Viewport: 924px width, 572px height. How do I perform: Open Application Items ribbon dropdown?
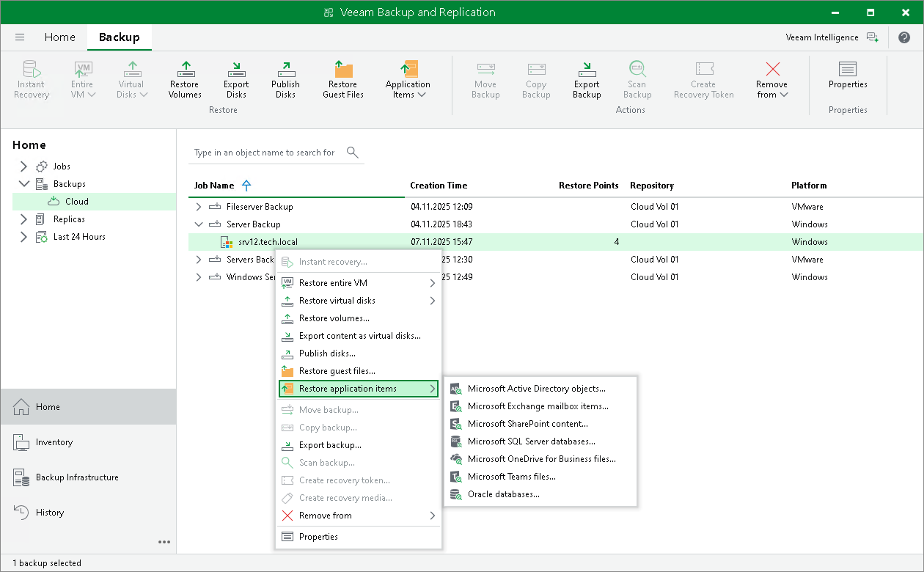tap(408, 79)
